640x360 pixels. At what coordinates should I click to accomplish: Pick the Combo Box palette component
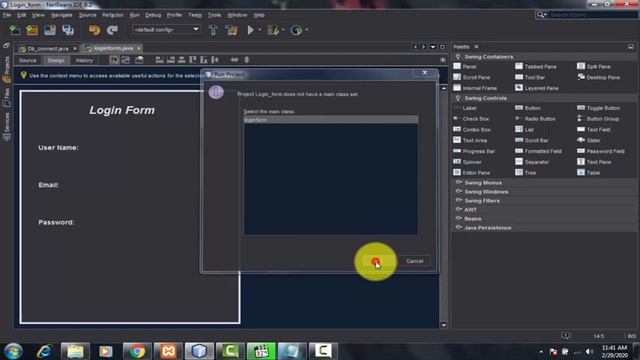point(472,129)
